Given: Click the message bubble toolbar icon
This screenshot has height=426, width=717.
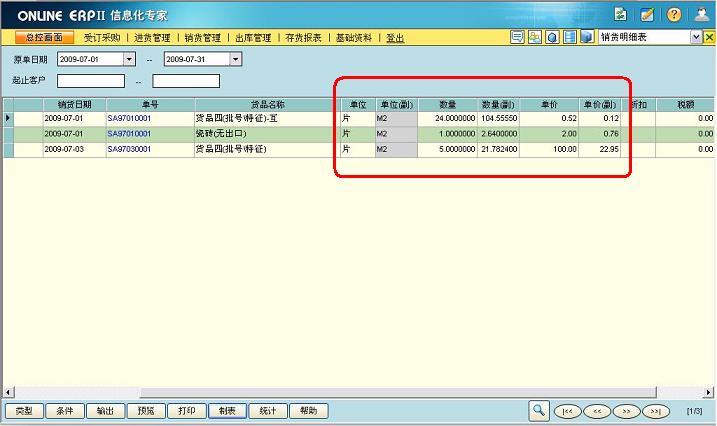Looking at the screenshot, I should [518, 37].
